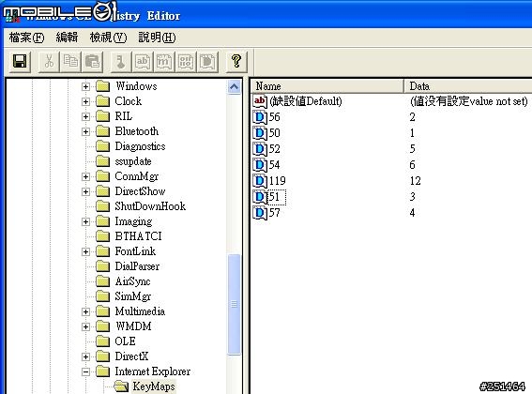532x394 pixels.
Task: Click the New DWORD Value toolbar icon
Action: tap(207, 62)
